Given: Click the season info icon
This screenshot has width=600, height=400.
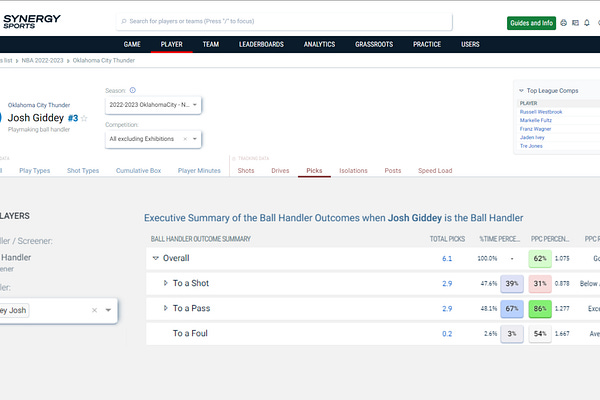Looking at the screenshot, I should click(132, 90).
